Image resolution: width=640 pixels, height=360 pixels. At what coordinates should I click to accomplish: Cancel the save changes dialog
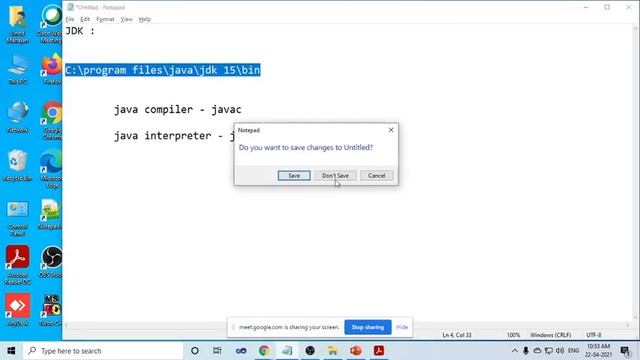(376, 176)
